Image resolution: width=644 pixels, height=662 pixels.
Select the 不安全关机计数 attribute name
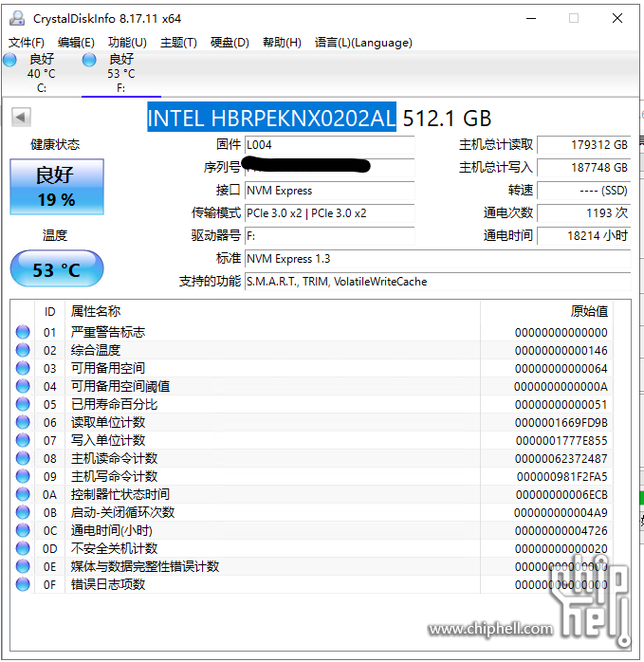[x=115, y=548]
